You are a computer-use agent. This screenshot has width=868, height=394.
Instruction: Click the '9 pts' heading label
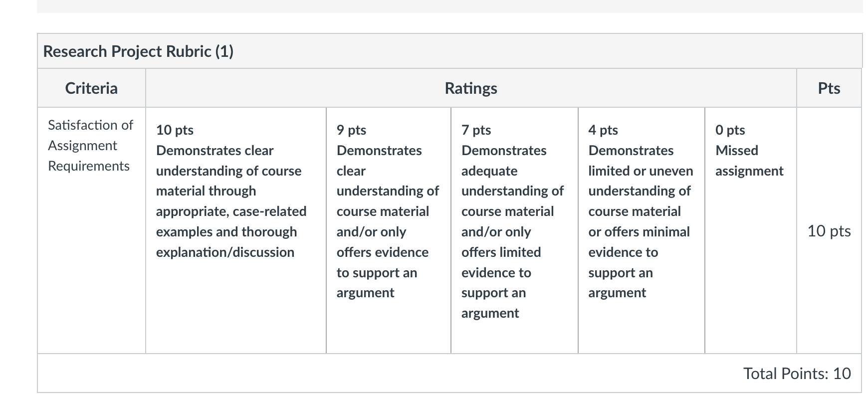point(351,130)
